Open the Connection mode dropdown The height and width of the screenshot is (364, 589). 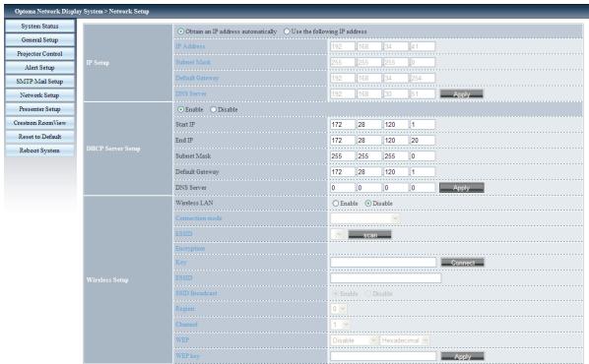click(364, 218)
